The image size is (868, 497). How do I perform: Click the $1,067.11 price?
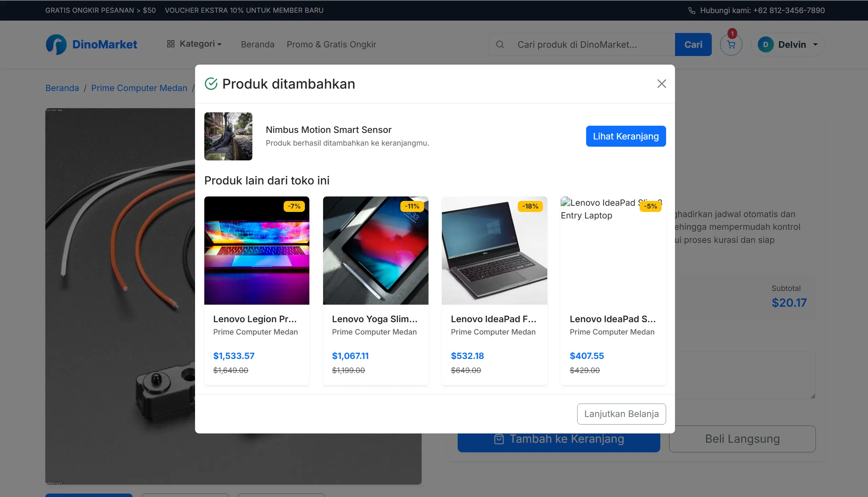(350, 356)
